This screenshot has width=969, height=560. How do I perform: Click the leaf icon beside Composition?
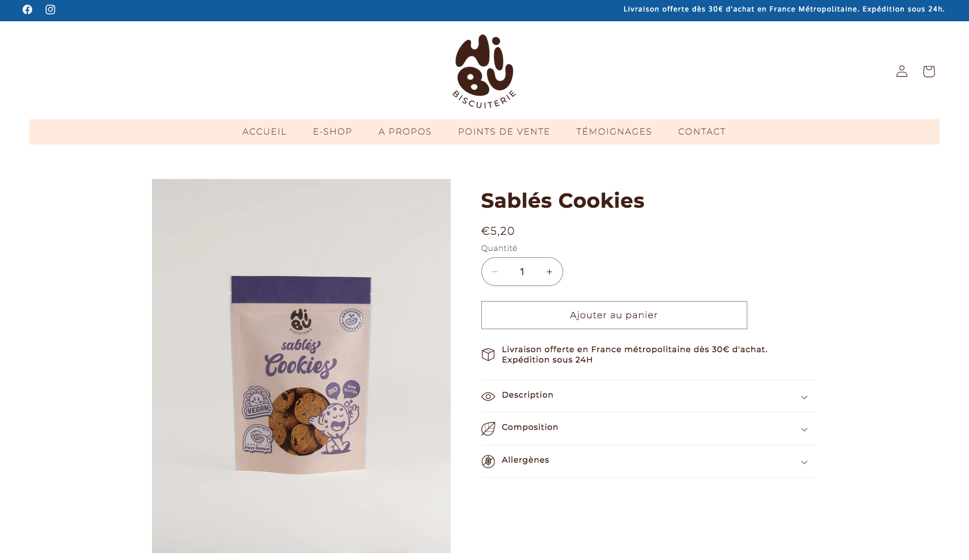pyautogui.click(x=488, y=429)
